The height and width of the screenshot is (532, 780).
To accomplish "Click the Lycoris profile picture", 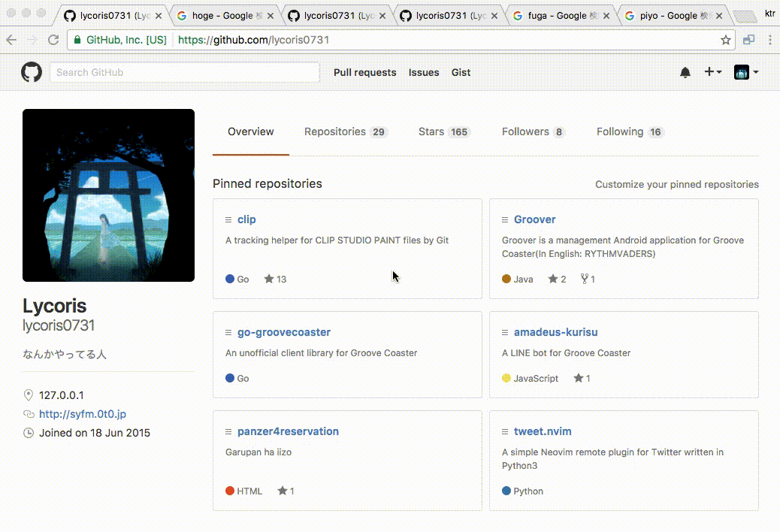I will [108, 195].
